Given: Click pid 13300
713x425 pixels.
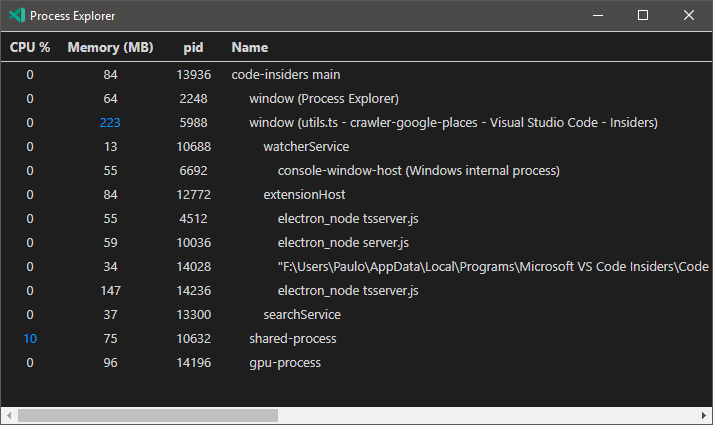Looking at the screenshot, I should coord(194,315).
